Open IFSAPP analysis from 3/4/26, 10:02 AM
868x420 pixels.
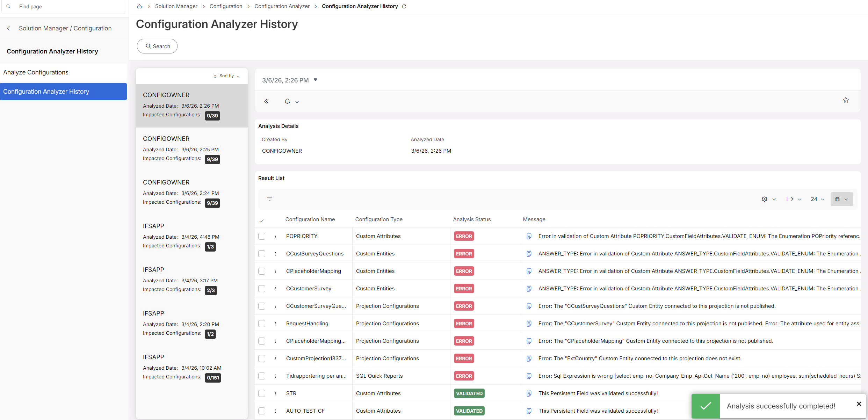(x=191, y=368)
